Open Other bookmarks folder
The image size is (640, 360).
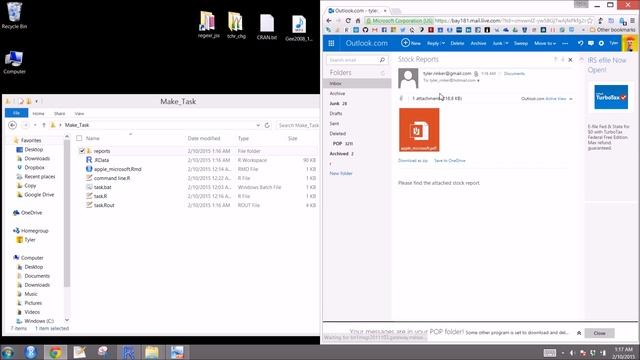coord(612,30)
